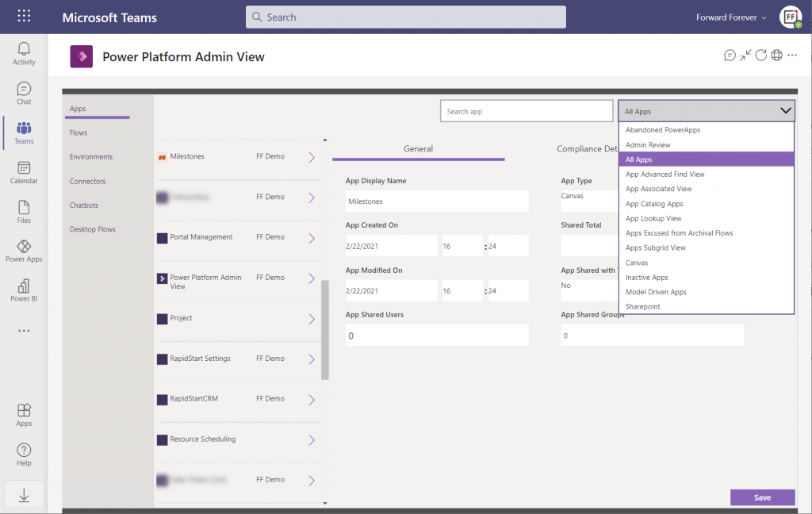812x514 pixels.
Task: Click the Portal Management app icon square
Action: [162, 238]
